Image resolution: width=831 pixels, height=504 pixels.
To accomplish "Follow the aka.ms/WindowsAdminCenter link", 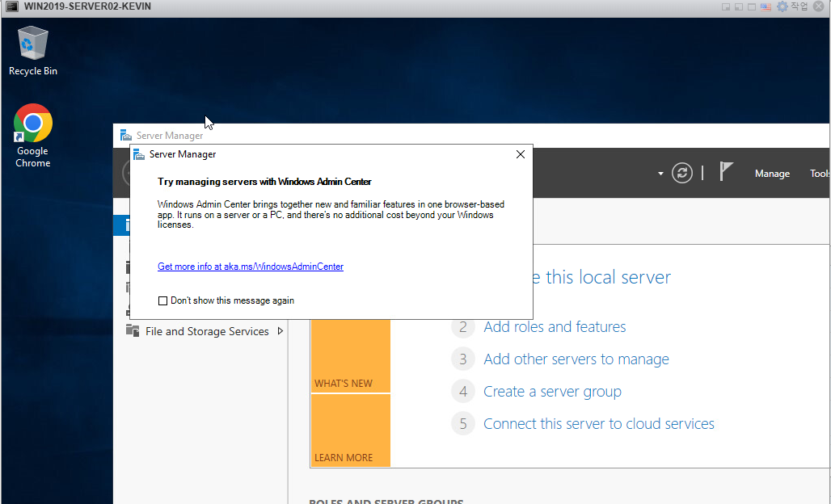I will click(x=251, y=267).
